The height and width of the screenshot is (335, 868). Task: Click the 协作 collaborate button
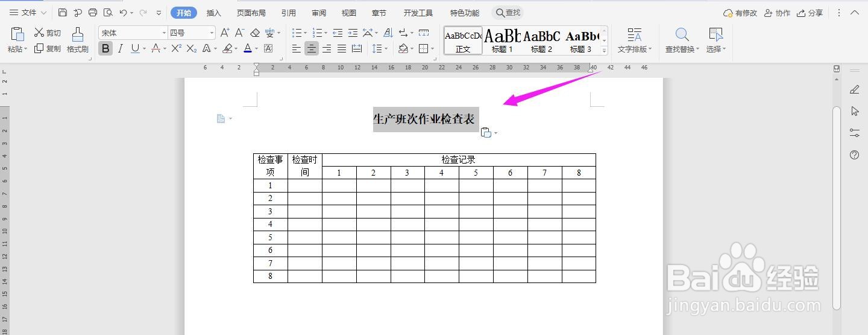(x=777, y=13)
